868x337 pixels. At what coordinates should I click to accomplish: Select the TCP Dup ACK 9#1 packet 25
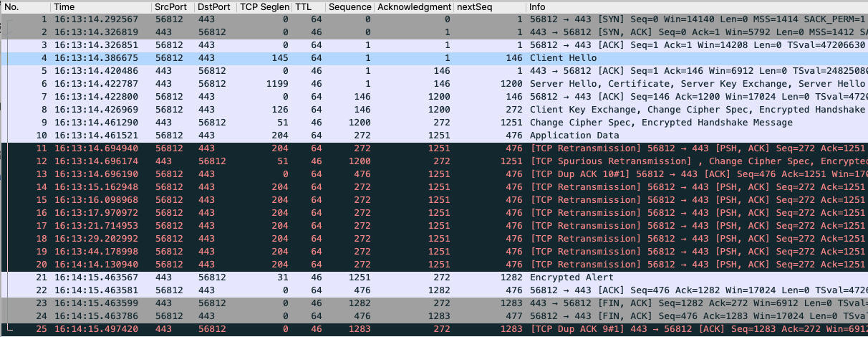pyautogui.click(x=430, y=329)
